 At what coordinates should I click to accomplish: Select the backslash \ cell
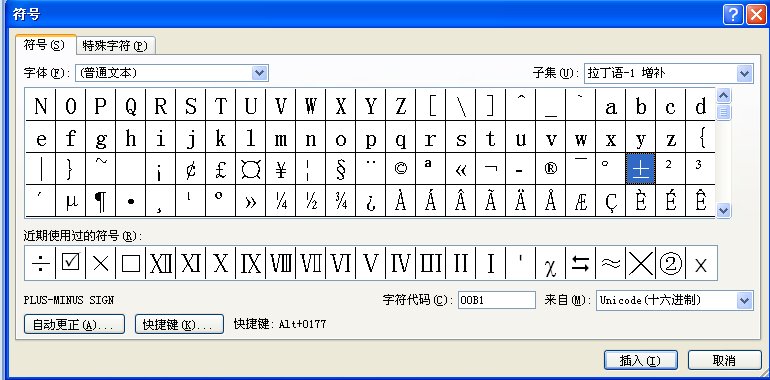[461, 105]
